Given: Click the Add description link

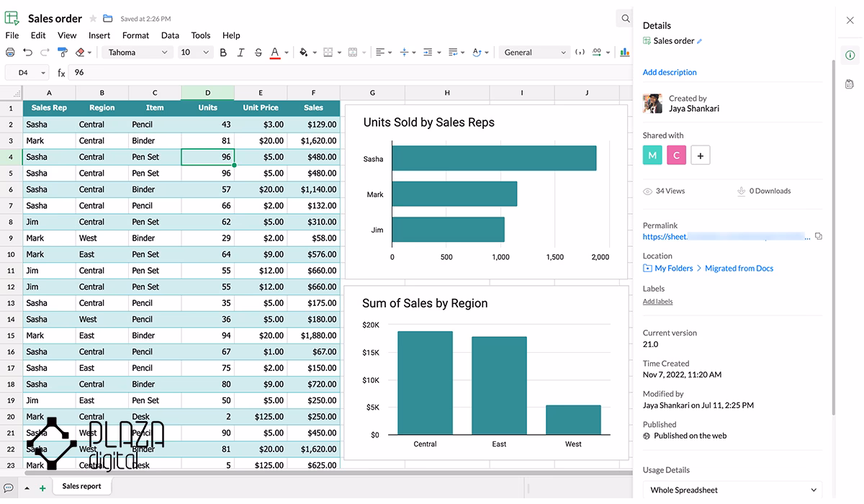Looking at the screenshot, I should 670,72.
